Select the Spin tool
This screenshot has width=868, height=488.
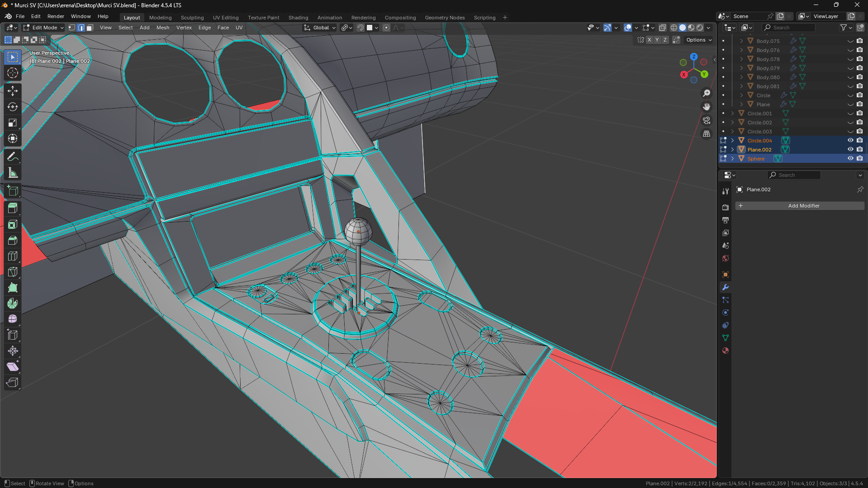click(x=13, y=303)
